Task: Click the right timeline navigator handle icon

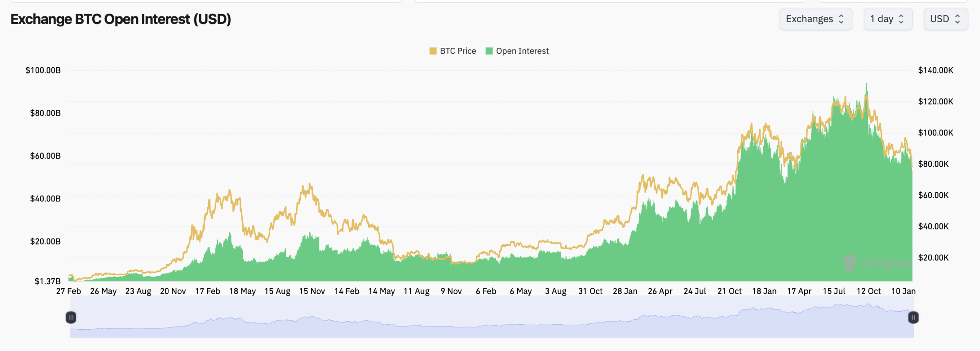Action: coord(913,317)
